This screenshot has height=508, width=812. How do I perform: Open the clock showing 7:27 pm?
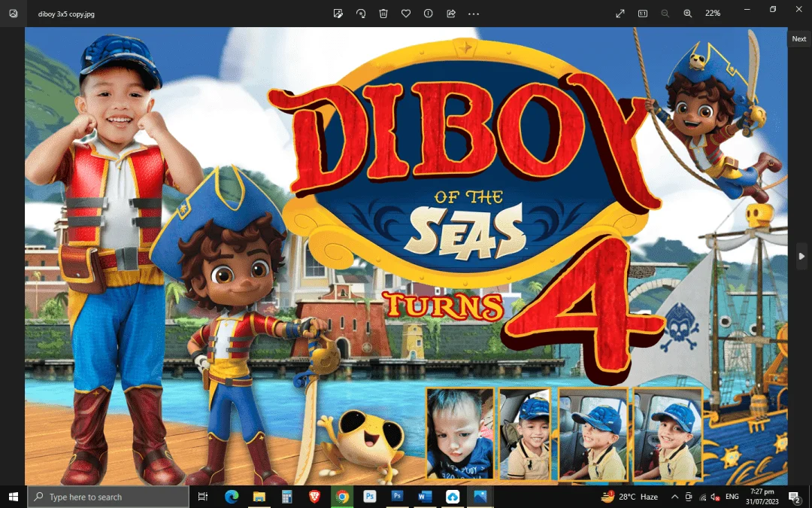[762, 497]
